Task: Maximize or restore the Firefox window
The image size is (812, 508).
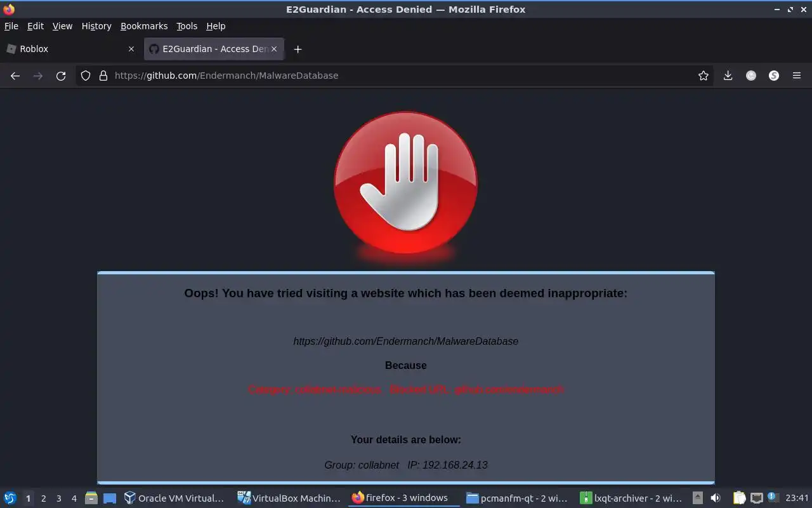Action: (790, 10)
